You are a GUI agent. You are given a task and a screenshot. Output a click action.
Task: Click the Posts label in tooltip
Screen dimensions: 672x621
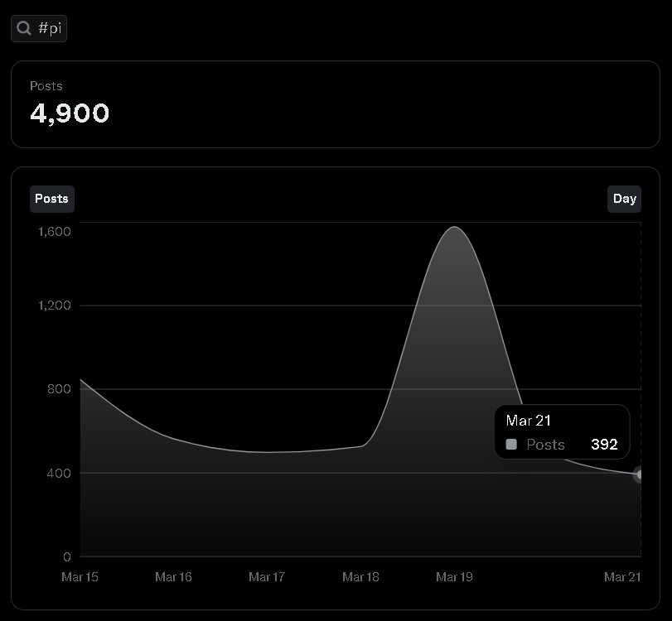tap(545, 444)
